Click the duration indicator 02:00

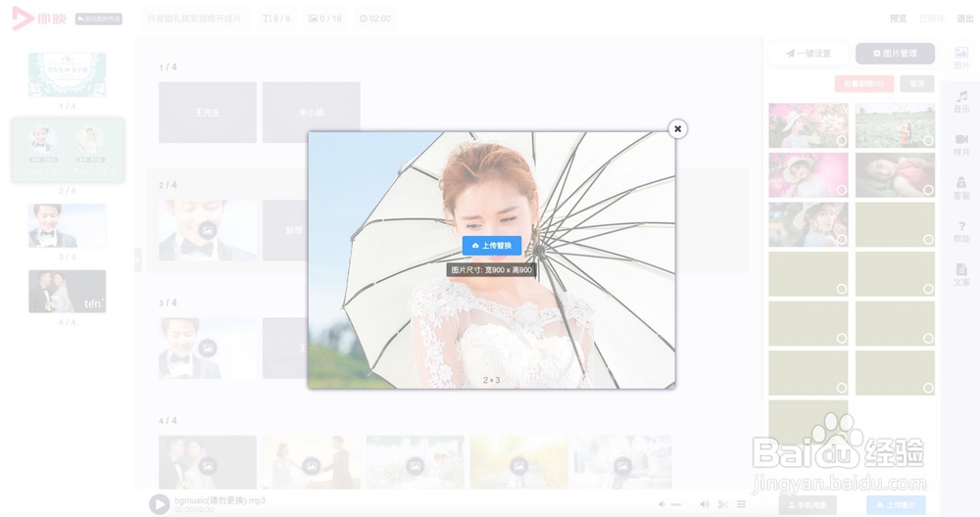[x=375, y=19]
